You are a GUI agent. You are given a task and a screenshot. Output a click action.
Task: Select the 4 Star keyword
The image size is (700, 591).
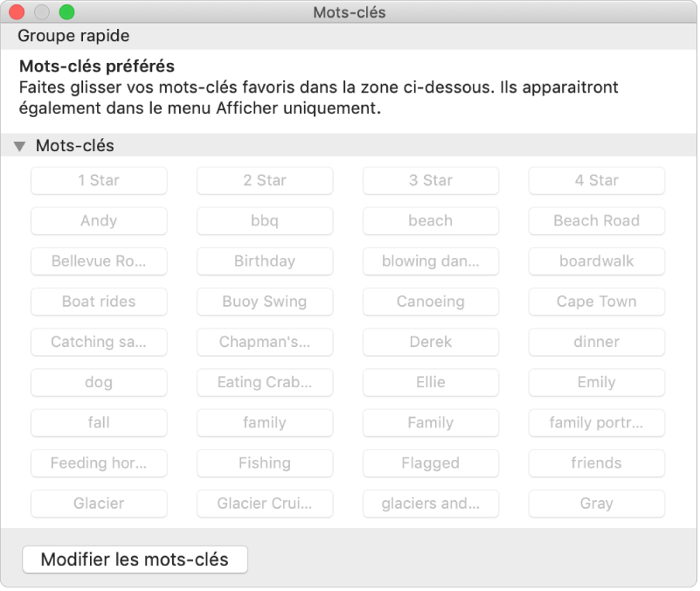click(x=596, y=180)
